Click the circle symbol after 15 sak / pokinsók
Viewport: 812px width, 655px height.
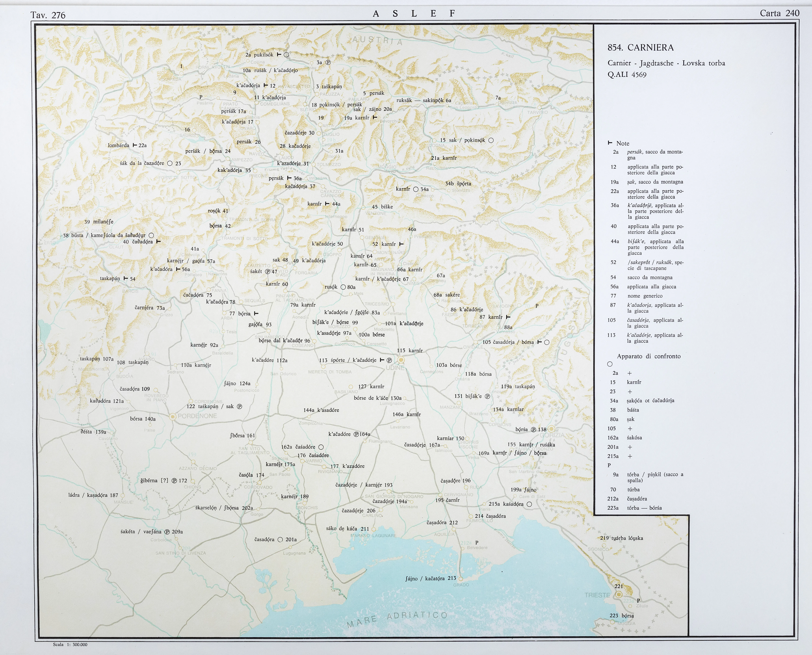point(491,140)
